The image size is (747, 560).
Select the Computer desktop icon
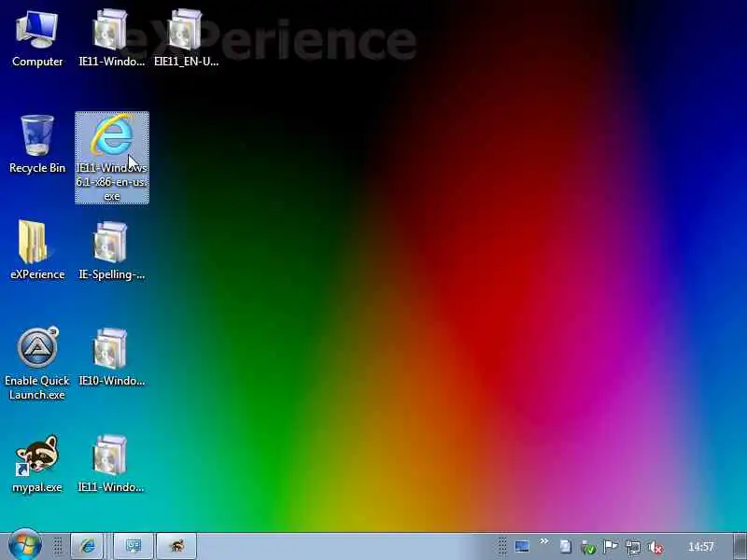tap(37, 38)
